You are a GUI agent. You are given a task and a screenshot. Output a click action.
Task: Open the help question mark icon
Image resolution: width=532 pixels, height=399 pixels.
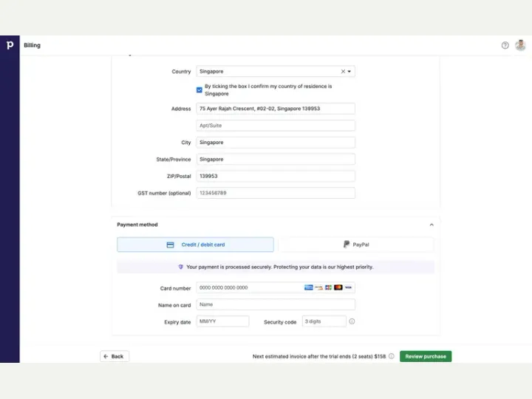(x=505, y=45)
